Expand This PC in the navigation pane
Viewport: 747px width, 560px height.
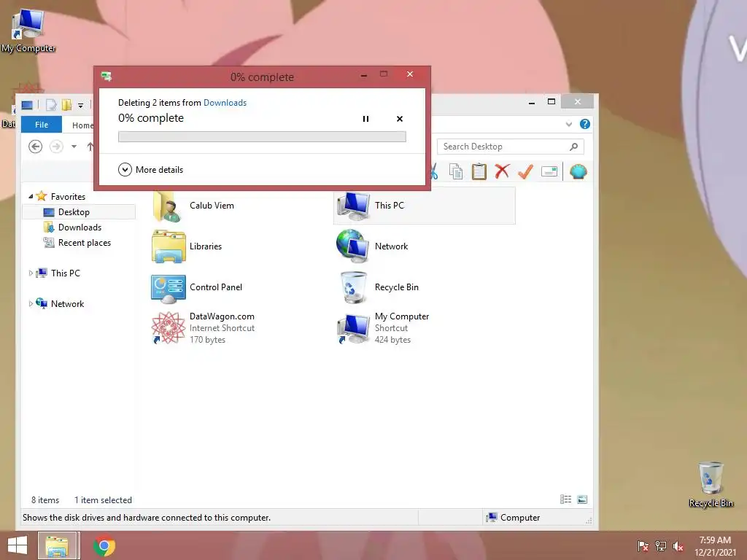(31, 273)
